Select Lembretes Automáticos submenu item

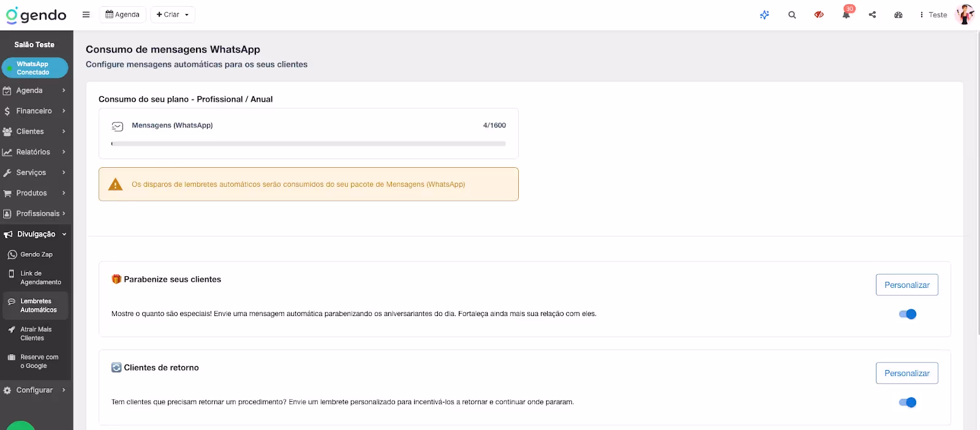tap(35, 306)
